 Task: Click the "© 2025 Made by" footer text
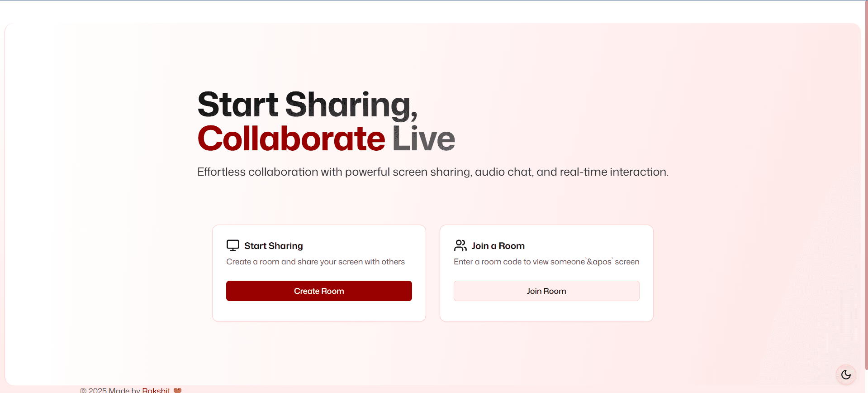click(110, 390)
